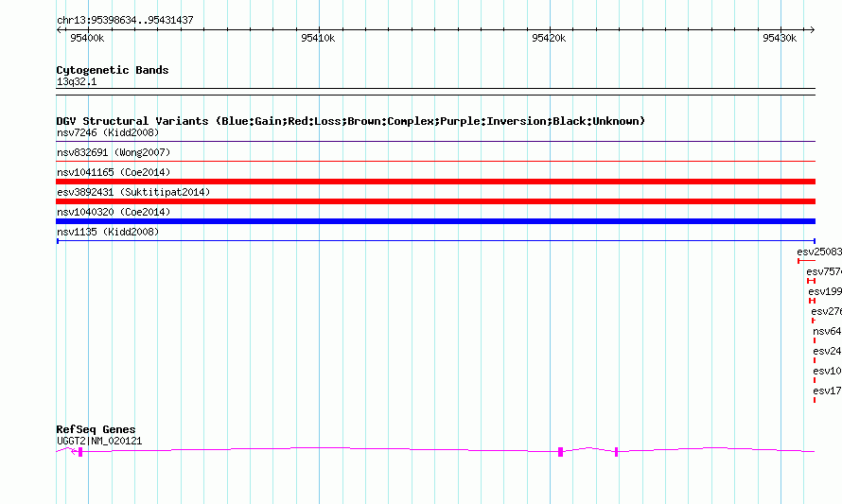The image size is (842, 504).
Task: Select the chr13:95398634..95431437 region label
Action: point(125,21)
